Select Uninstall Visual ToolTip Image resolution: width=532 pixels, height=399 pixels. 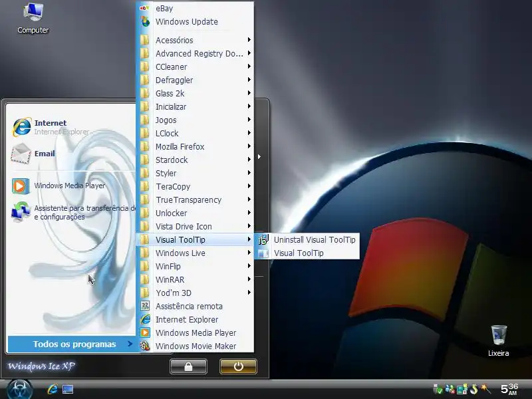pyautogui.click(x=307, y=239)
